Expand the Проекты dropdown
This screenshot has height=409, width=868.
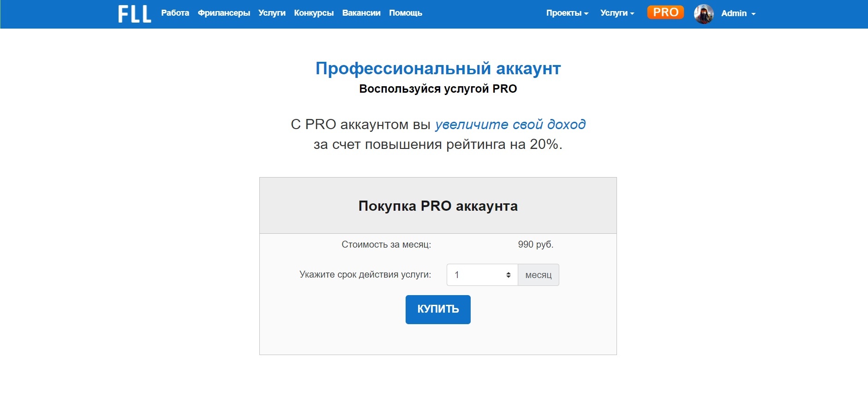tap(567, 13)
